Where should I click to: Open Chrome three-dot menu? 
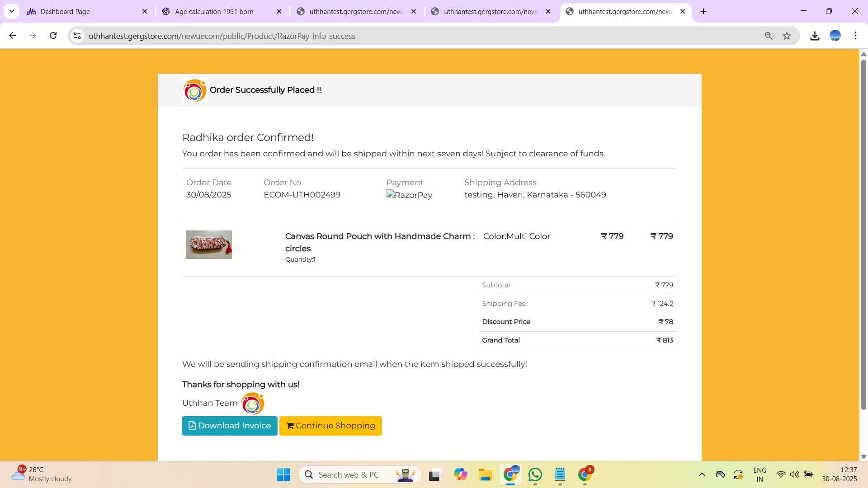pyautogui.click(x=855, y=36)
